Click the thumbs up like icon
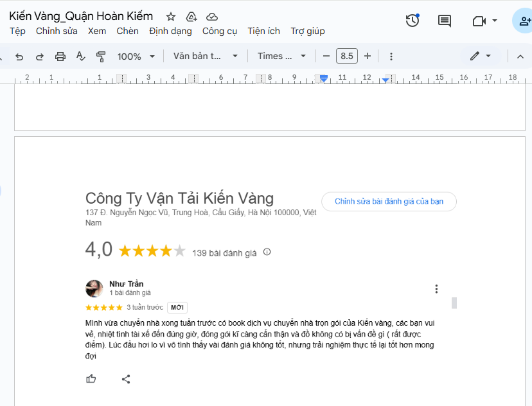The height and width of the screenshot is (406, 532). (x=91, y=379)
